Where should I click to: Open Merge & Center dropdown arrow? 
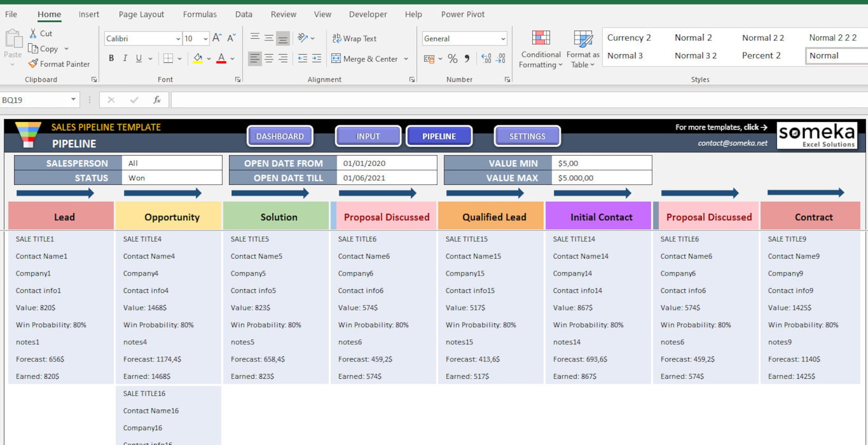[x=406, y=58]
